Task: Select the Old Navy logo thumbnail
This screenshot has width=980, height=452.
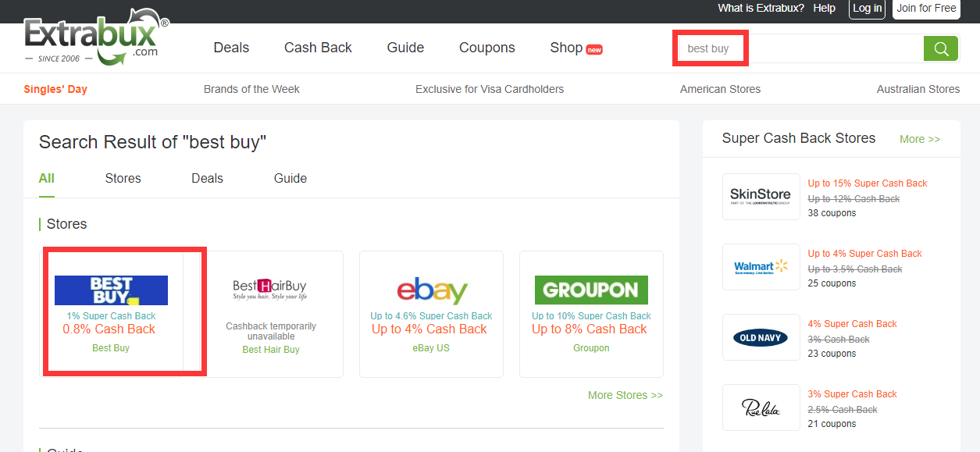Action: (761, 337)
